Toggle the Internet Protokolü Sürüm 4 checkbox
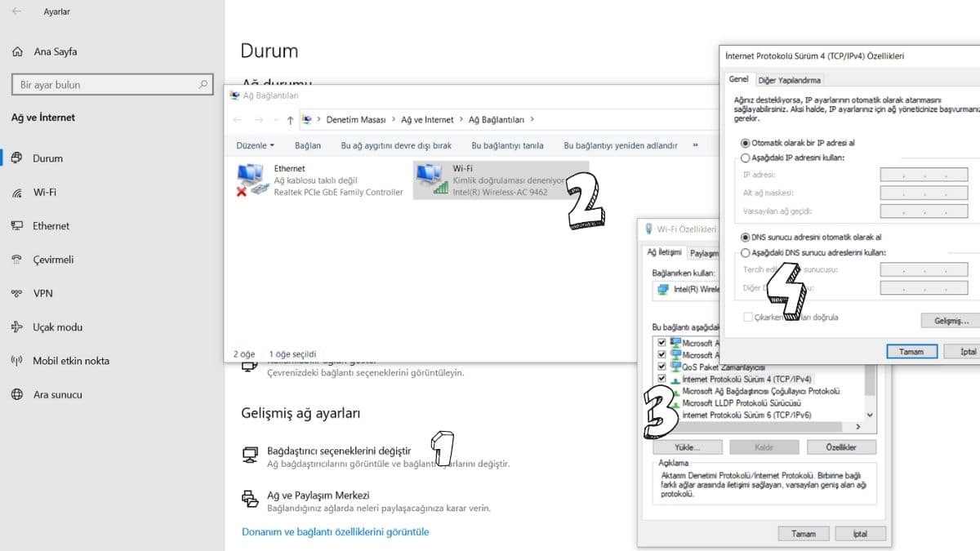980x551 pixels. 661,380
